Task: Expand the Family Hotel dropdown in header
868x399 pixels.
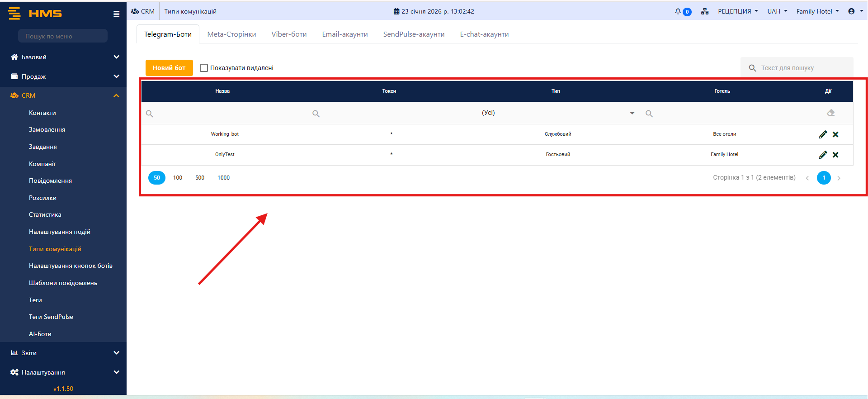Action: coord(817,11)
